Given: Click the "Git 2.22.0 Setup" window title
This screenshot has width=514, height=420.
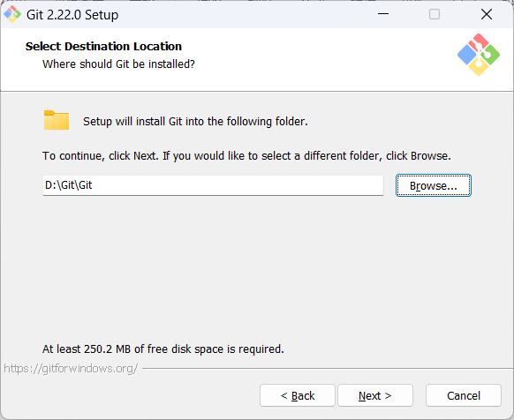Looking at the screenshot, I should click(72, 15).
